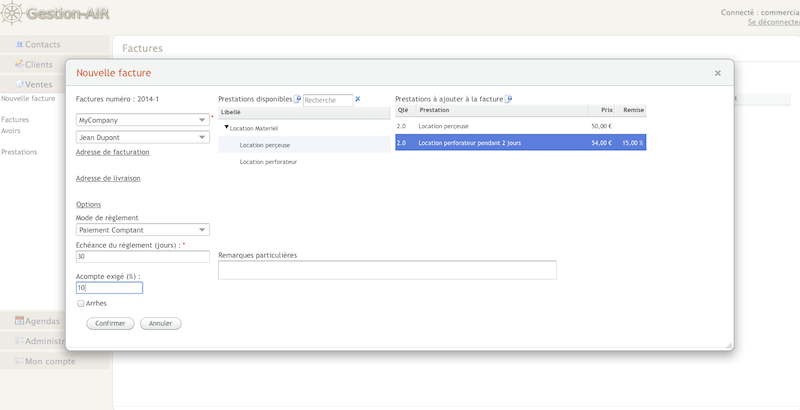The width and height of the screenshot is (800, 410).
Task: Click the Remarques particulières text area
Action: click(387, 270)
